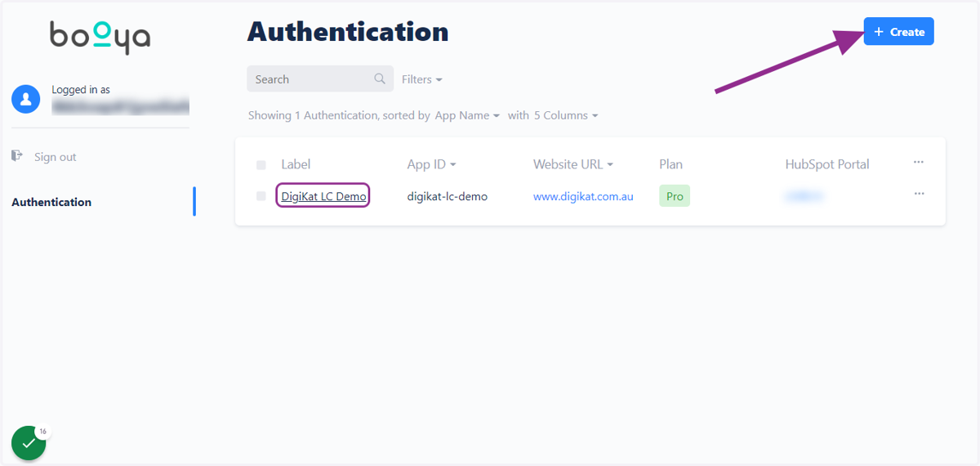The image size is (980, 466).
Task: Open the green checkmark badge widget
Action: tap(29, 442)
